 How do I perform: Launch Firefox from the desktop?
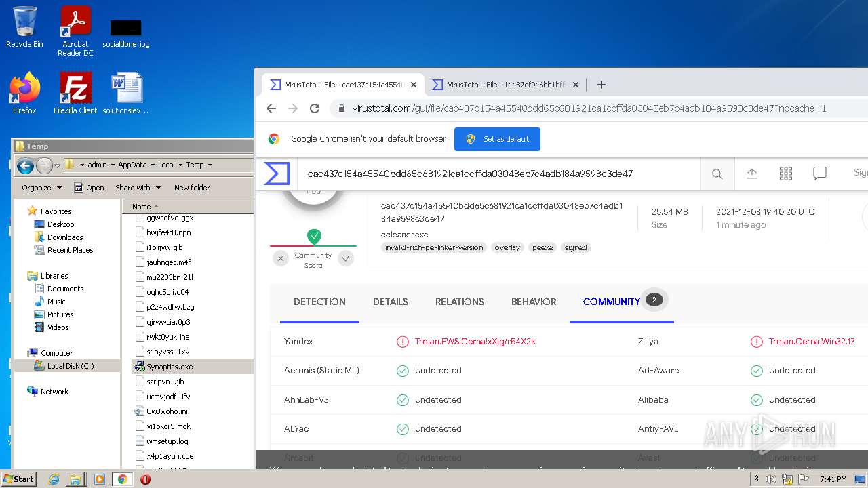pyautogui.click(x=24, y=94)
